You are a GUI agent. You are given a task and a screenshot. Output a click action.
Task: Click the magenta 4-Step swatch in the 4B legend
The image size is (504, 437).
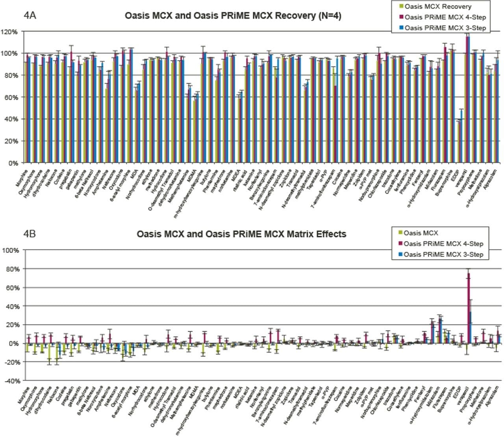coord(400,244)
